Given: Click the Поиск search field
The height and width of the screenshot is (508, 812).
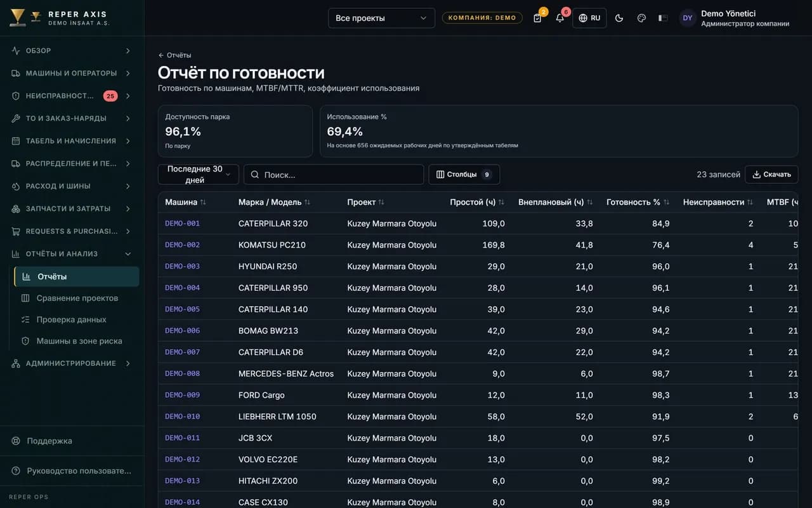Looking at the screenshot, I should tap(334, 175).
